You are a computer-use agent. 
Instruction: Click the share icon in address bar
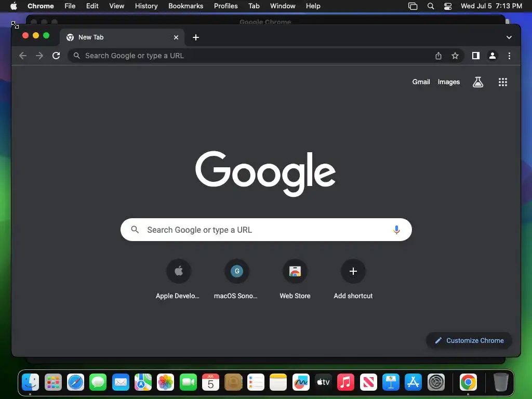pyautogui.click(x=438, y=56)
